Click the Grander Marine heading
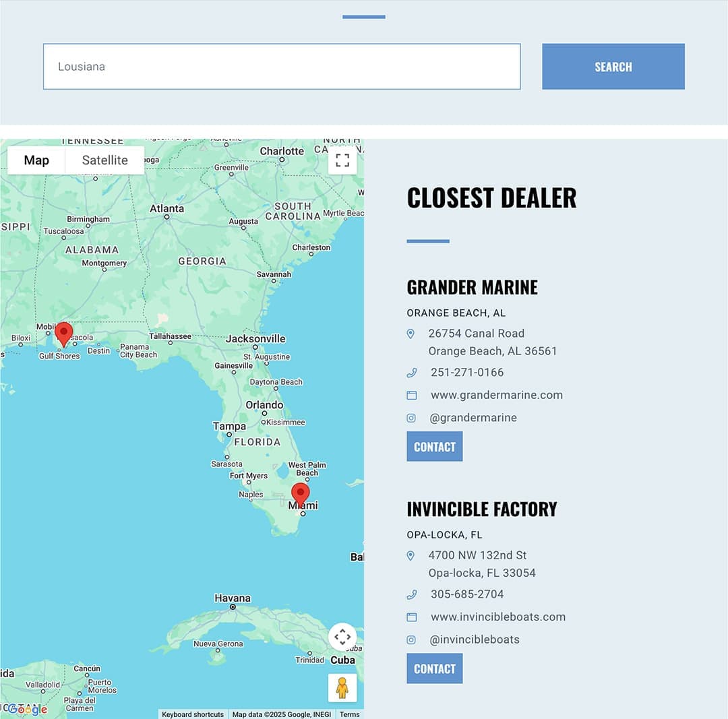 (472, 287)
